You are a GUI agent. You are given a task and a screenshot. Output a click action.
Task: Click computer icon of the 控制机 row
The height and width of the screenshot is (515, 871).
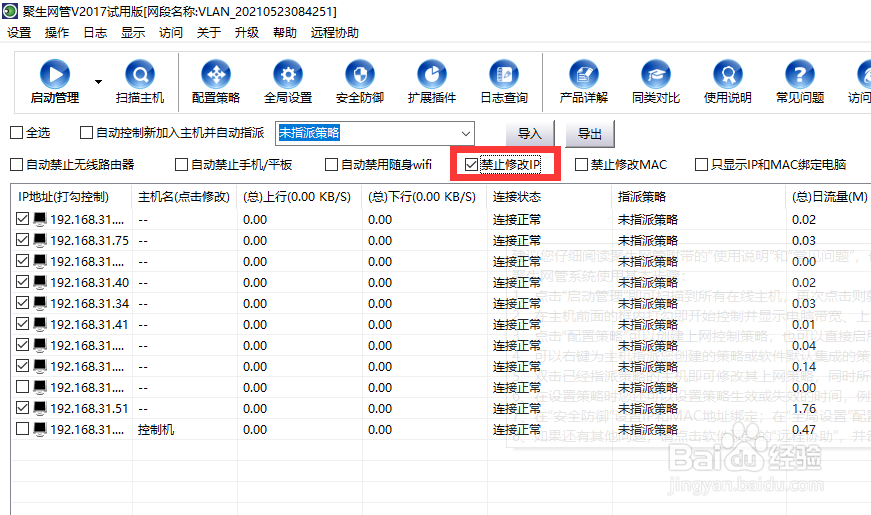40,429
